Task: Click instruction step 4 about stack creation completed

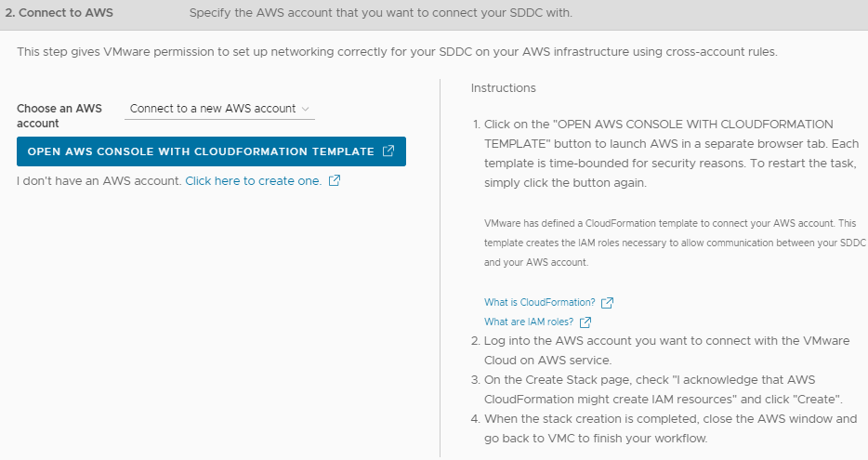Action: pos(664,428)
